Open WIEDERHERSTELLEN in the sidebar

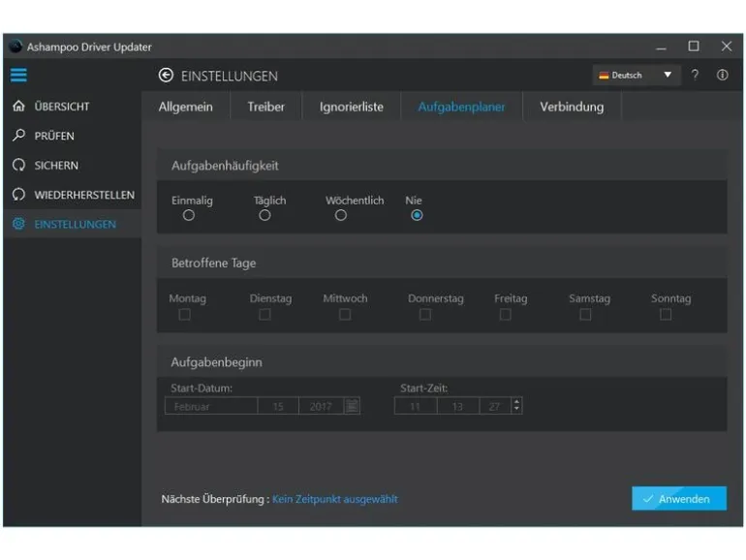click(x=73, y=195)
